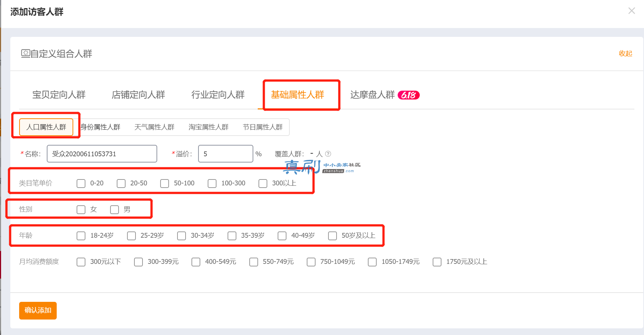Click the 自定义组合人群 header icon
The width and height of the screenshot is (644, 335).
click(25, 53)
